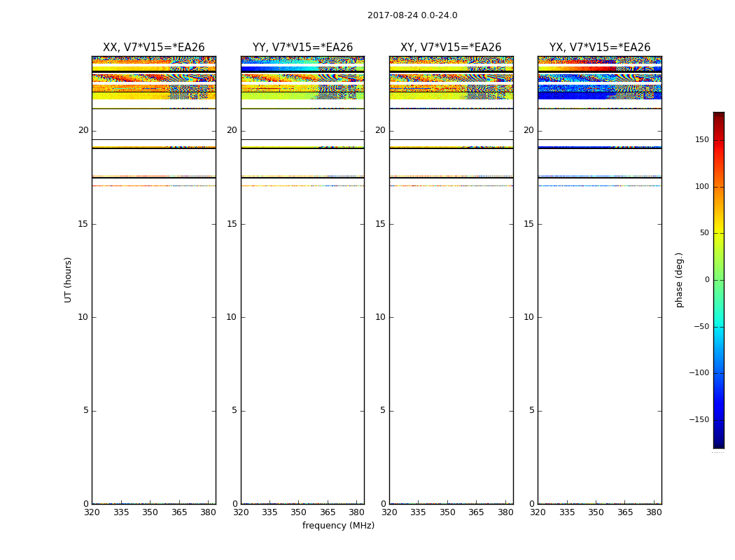
Task: Click the 10 hour tick beside XX panel
Action: (x=83, y=317)
